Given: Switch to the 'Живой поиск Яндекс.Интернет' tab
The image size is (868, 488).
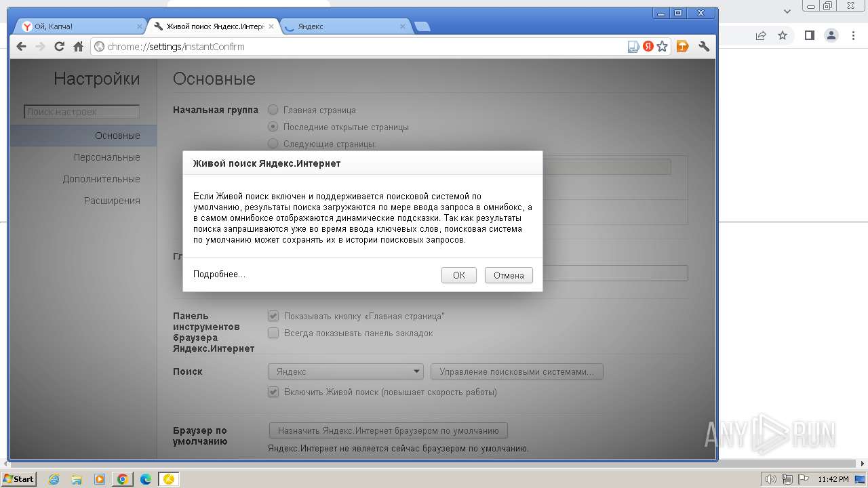Looking at the screenshot, I should pos(212,26).
